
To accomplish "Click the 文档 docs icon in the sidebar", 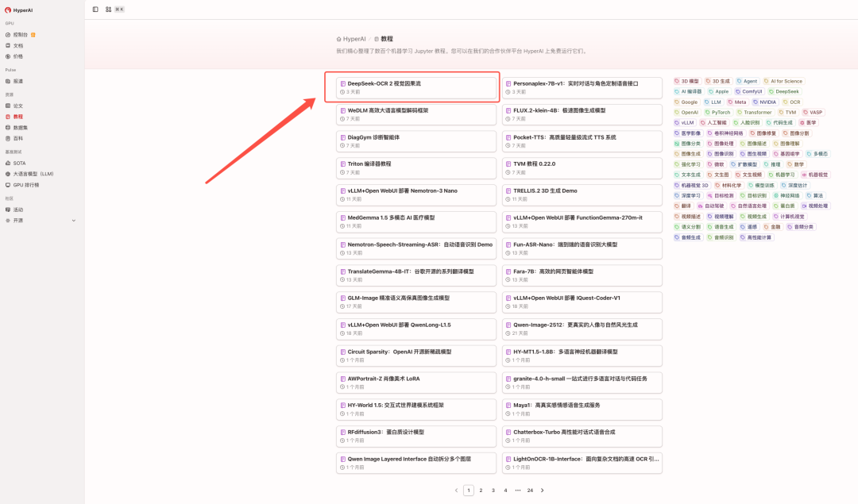I will pyautogui.click(x=8, y=45).
